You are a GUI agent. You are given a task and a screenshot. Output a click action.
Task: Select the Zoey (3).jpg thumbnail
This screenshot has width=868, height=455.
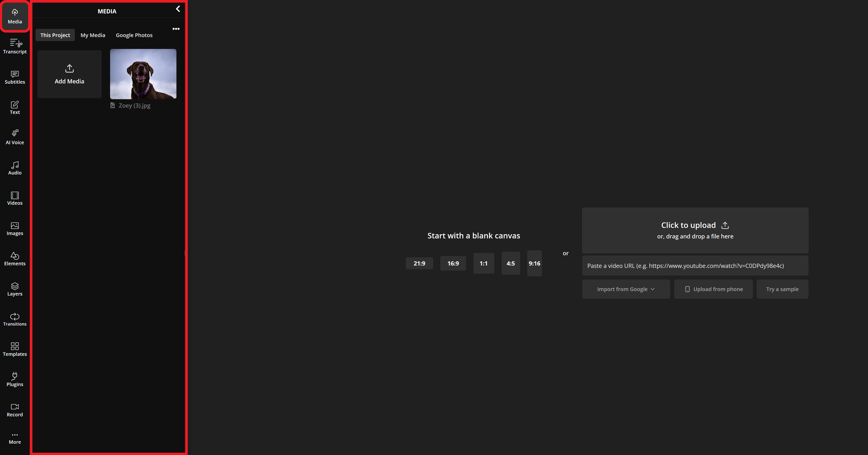pos(143,74)
